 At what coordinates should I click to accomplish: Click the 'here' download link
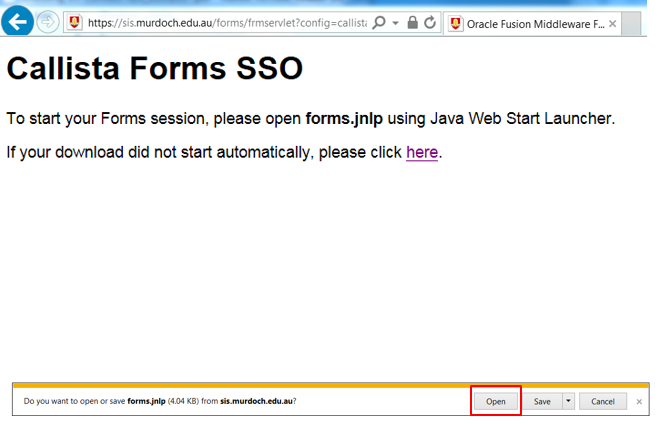tap(421, 153)
